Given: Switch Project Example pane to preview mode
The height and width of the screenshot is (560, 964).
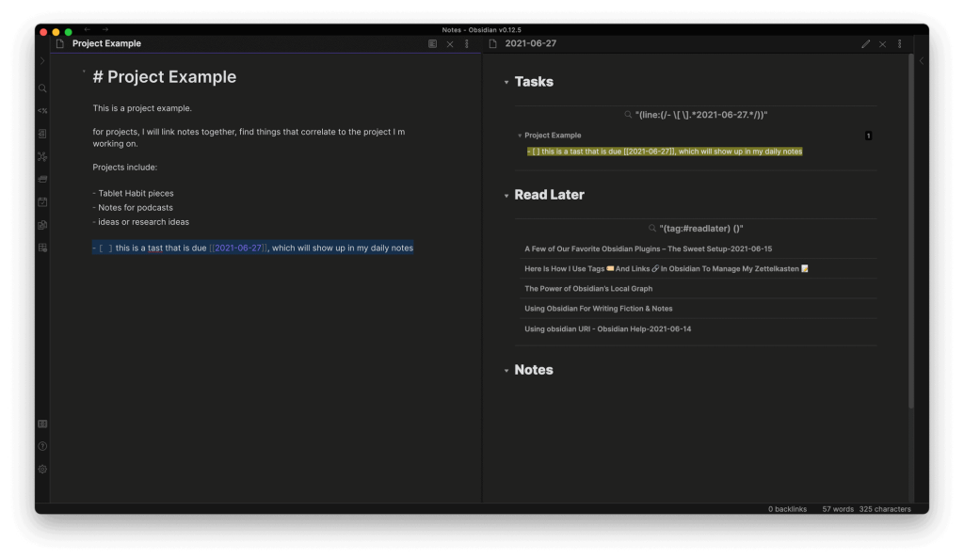Looking at the screenshot, I should click(x=432, y=44).
